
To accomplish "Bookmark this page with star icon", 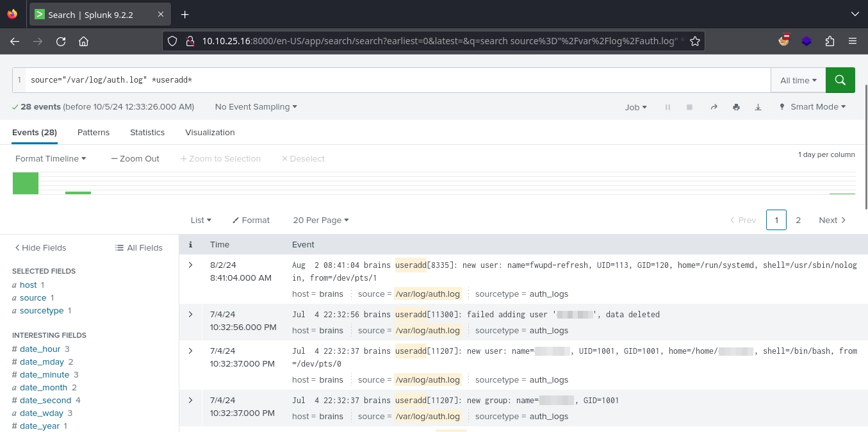I will pyautogui.click(x=694, y=41).
